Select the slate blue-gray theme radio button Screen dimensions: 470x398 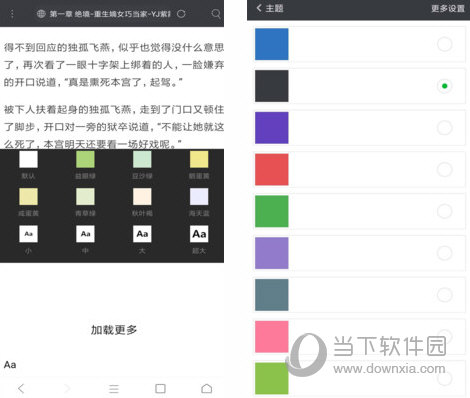click(x=444, y=295)
